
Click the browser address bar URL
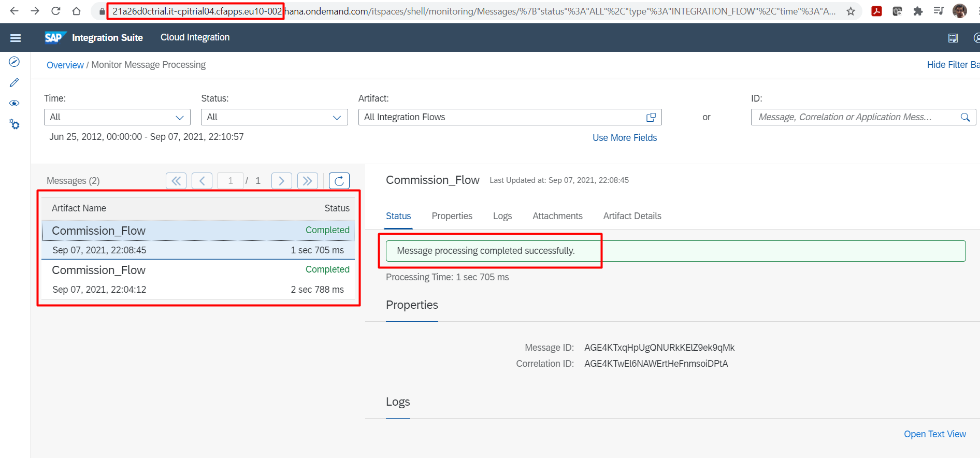[474, 11]
